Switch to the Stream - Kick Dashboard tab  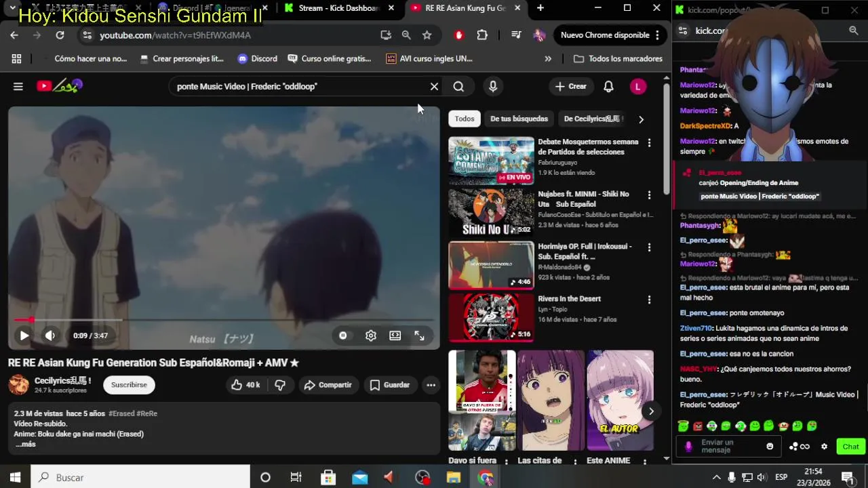pos(339,8)
